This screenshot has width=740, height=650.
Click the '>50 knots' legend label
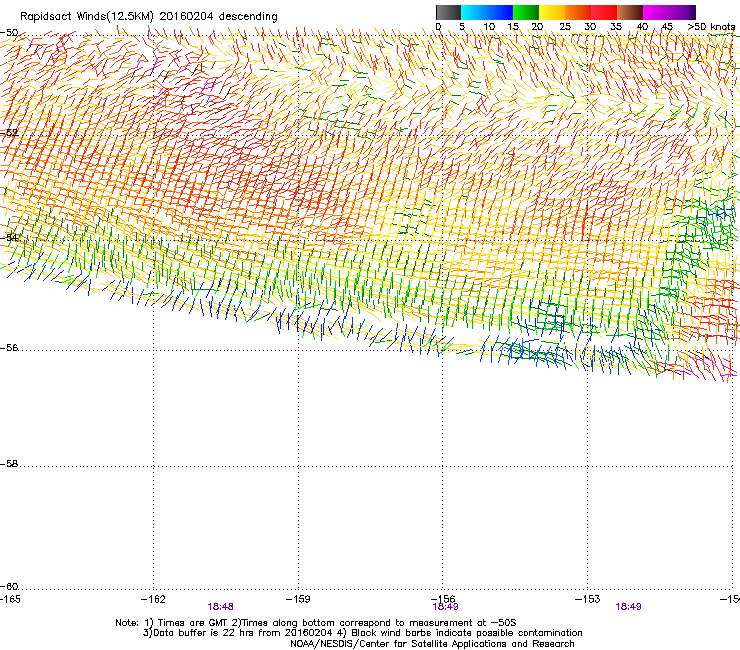[711, 27]
